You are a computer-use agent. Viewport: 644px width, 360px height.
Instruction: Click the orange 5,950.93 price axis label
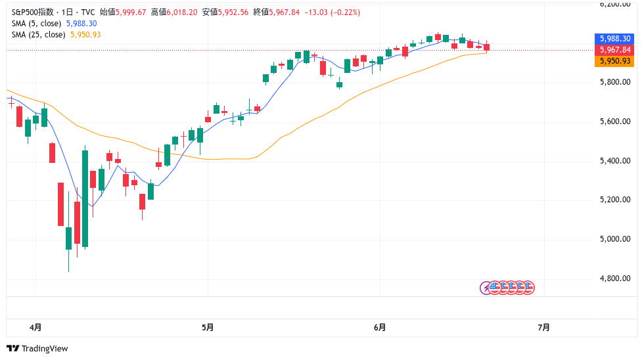click(x=614, y=61)
